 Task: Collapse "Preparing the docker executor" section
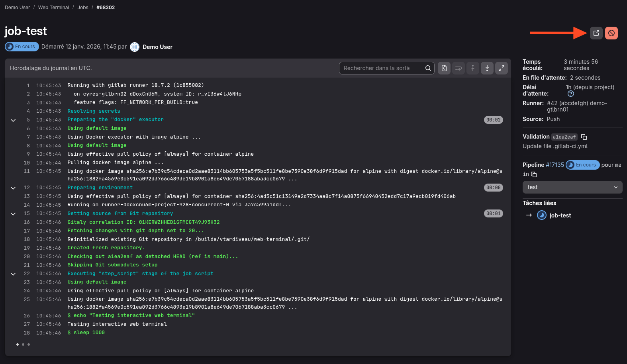[13, 120]
